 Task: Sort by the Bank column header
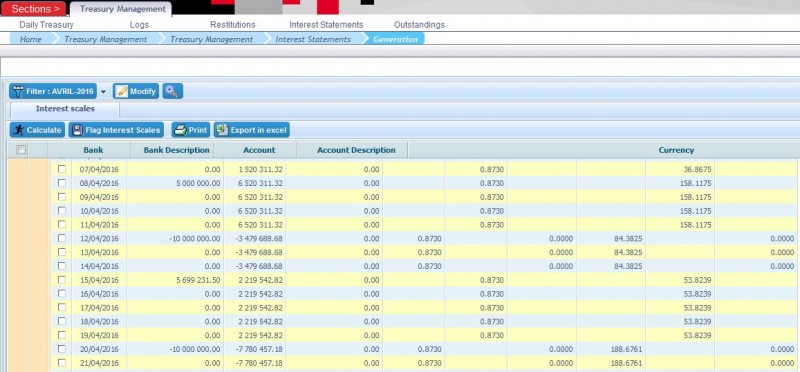pos(93,150)
